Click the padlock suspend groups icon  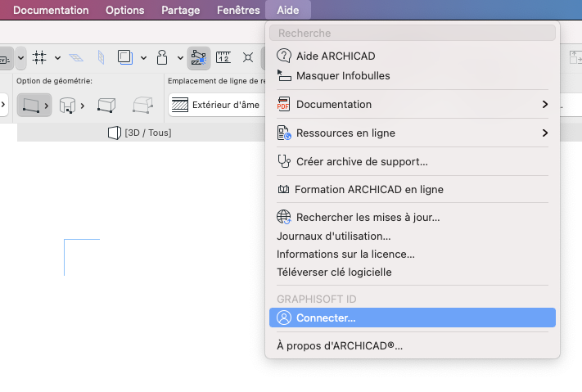[162, 57]
